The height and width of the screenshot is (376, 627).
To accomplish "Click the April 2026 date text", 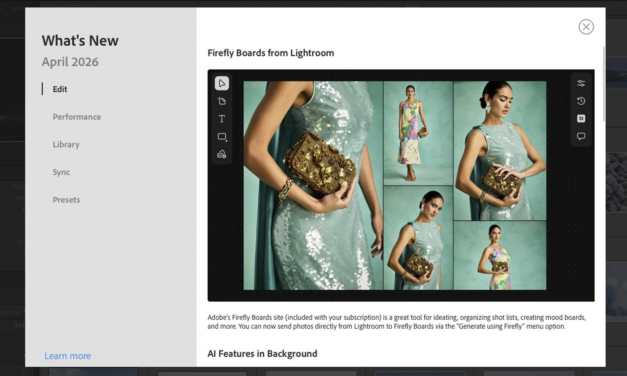I will (70, 62).
